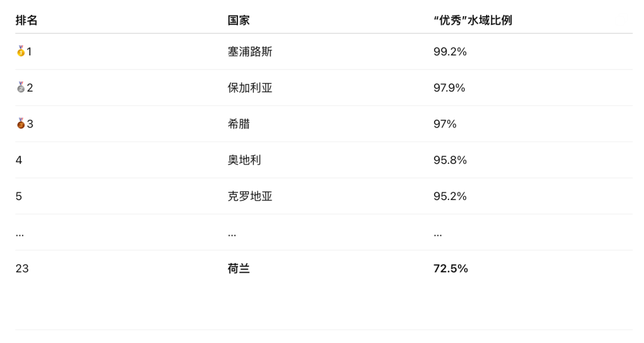Click the silver medal icon
644x343 pixels.
point(21,88)
